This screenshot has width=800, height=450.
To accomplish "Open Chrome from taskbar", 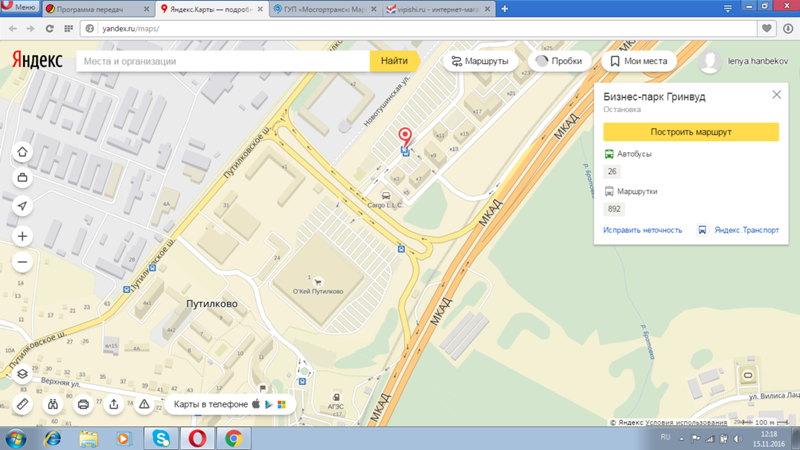I will coord(234,439).
